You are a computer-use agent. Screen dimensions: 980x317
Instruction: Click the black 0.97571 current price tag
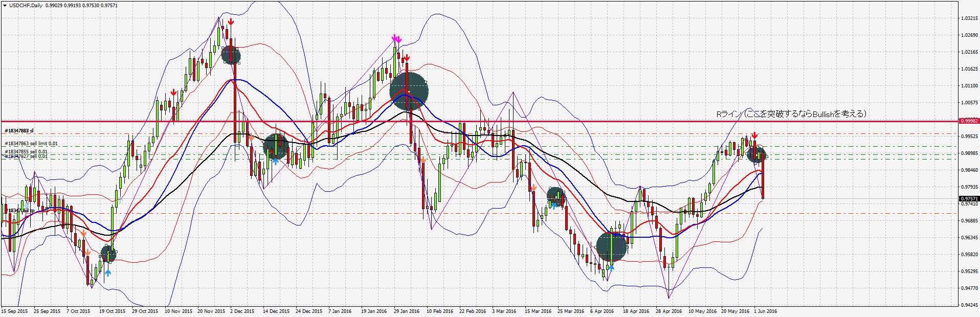pyautogui.click(x=969, y=198)
